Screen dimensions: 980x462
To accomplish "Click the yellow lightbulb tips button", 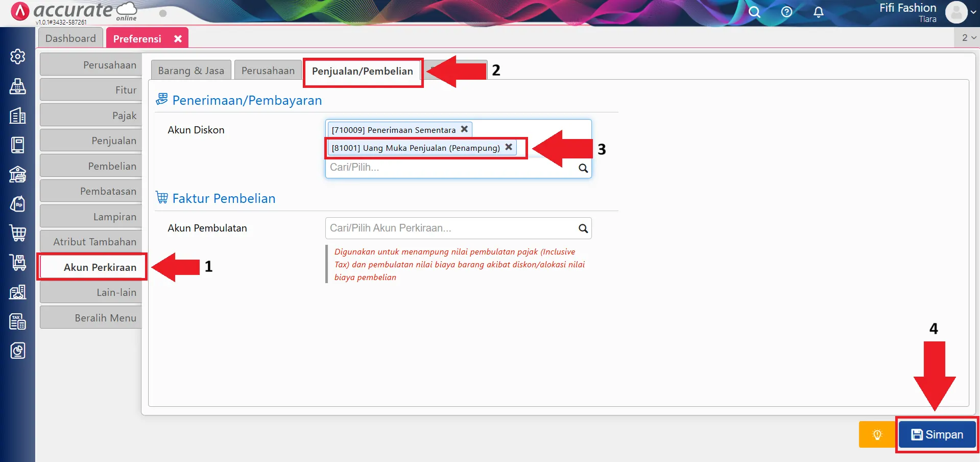I will [877, 434].
